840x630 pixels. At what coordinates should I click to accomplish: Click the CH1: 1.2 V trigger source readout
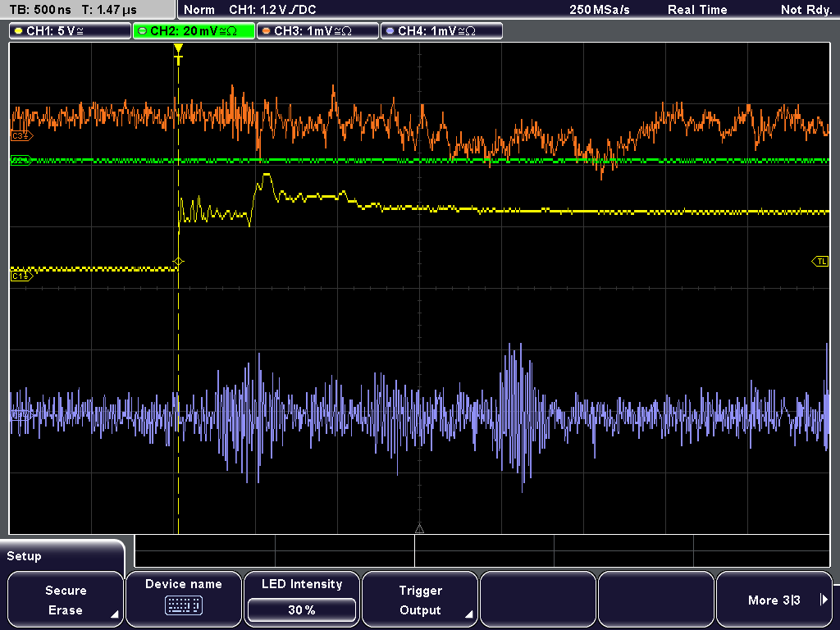(272, 10)
